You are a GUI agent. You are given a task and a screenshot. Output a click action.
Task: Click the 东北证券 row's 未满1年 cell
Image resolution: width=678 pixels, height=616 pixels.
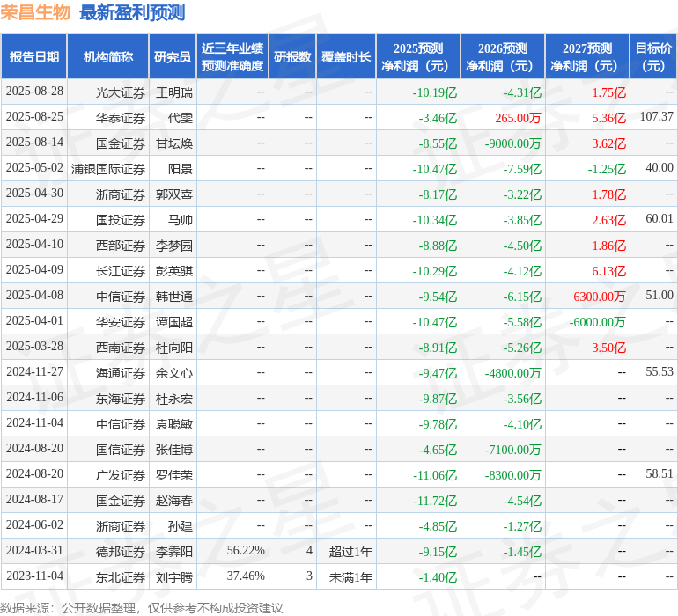(350, 576)
